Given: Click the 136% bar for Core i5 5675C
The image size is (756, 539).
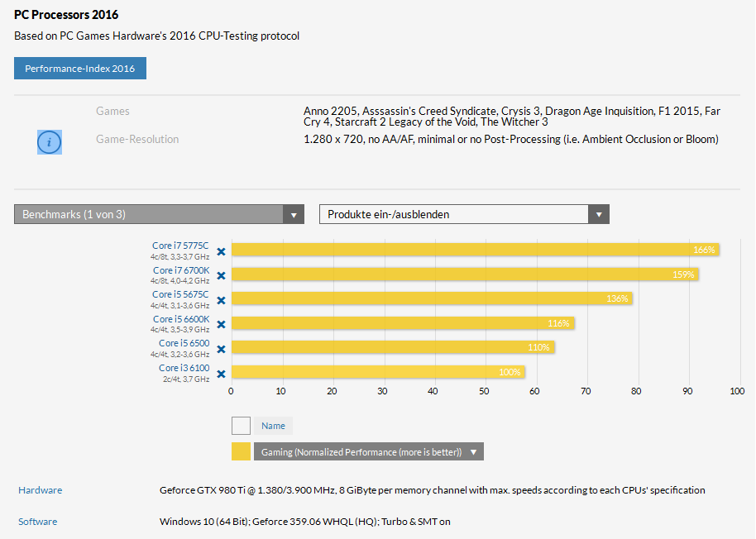Looking at the screenshot, I should [x=432, y=298].
